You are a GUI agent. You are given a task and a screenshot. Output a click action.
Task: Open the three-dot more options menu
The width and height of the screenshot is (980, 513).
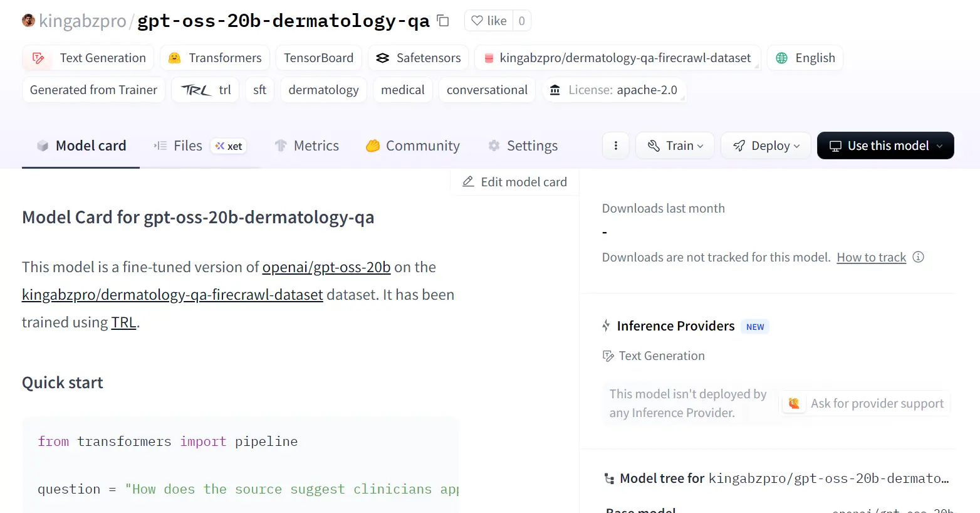pos(616,145)
